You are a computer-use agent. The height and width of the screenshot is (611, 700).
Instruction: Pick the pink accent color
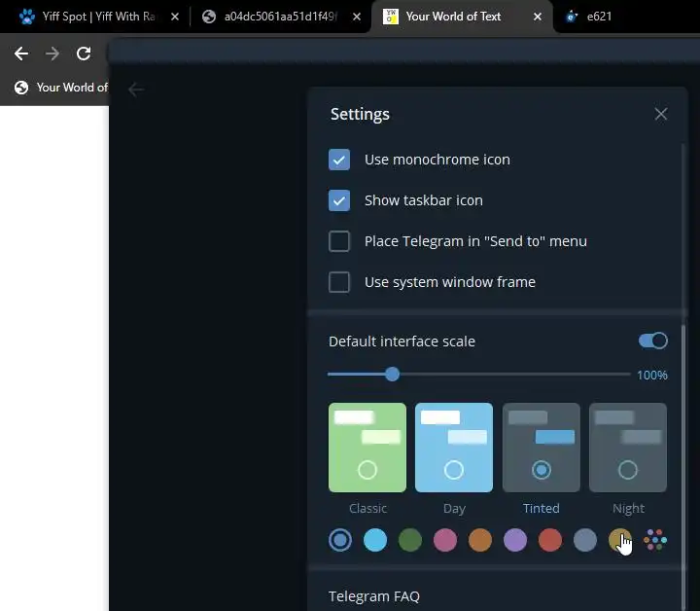pyautogui.click(x=445, y=540)
